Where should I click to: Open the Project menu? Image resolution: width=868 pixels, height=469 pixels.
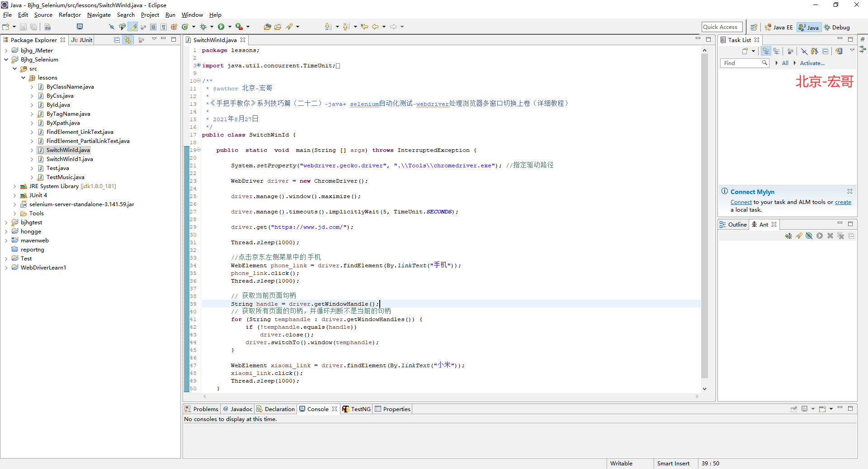click(x=150, y=15)
